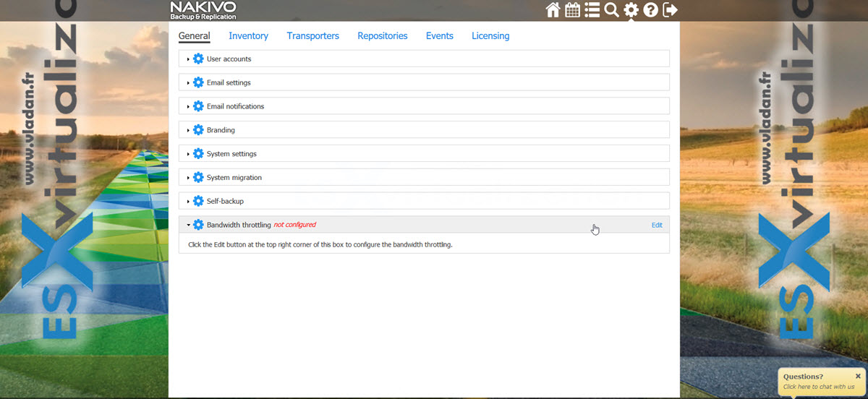
Task: Click the logout icon
Action: pyautogui.click(x=670, y=10)
